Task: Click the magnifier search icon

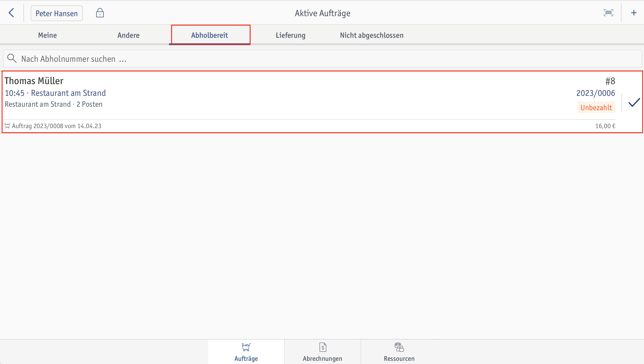Action: (12, 59)
